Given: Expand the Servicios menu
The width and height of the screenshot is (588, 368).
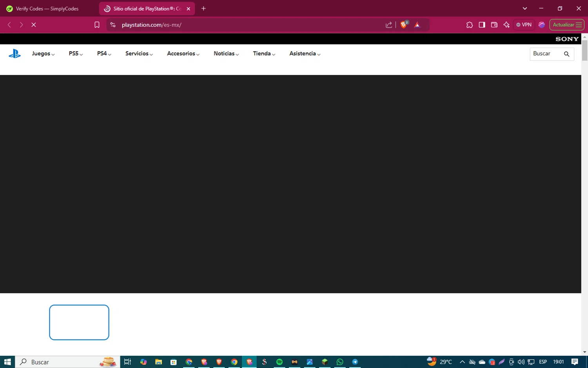Looking at the screenshot, I should pos(139,54).
